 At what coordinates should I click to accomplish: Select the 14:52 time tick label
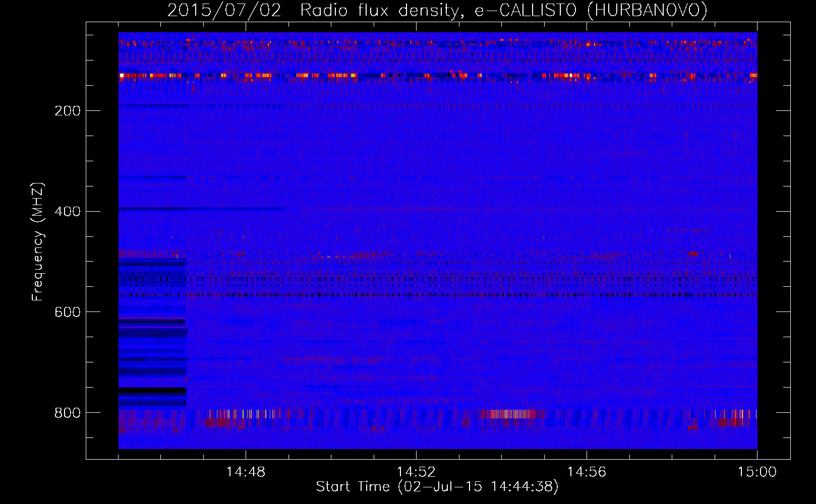[416, 472]
